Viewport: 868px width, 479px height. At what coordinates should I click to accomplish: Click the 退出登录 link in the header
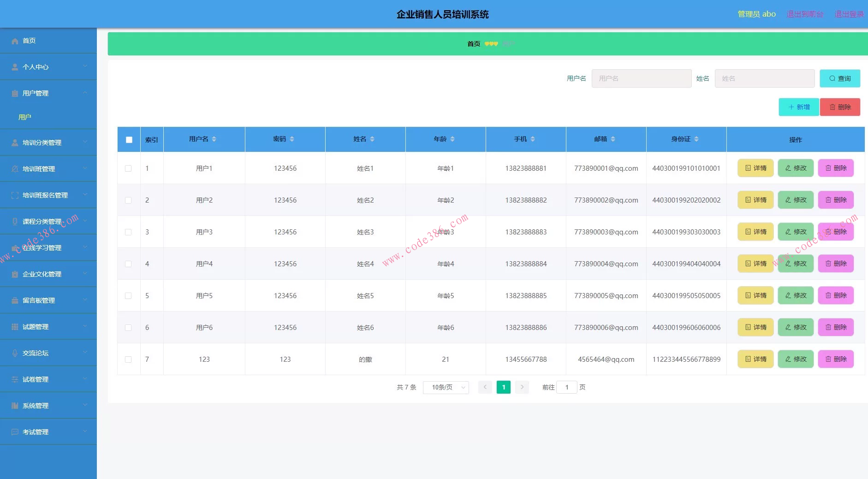coord(849,14)
